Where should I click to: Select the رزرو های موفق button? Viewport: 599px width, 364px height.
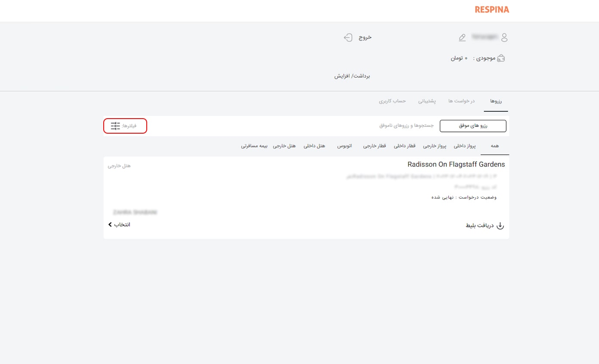(x=472, y=126)
